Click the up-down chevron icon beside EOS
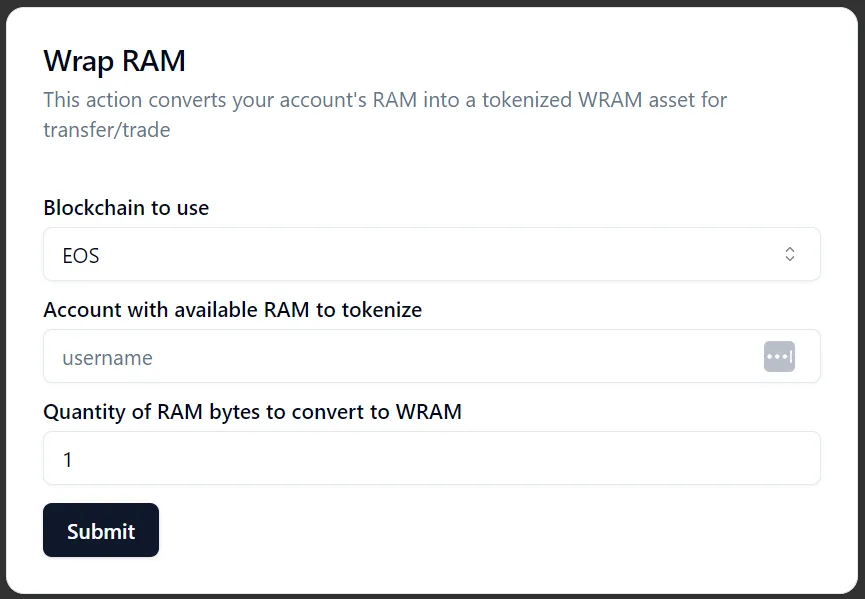 click(x=789, y=254)
